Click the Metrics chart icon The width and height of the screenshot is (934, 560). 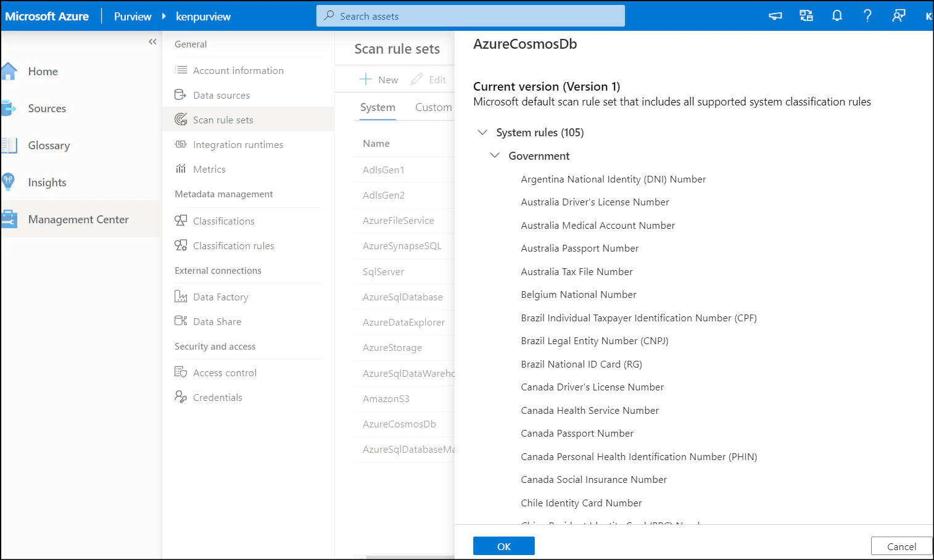pyautogui.click(x=181, y=169)
